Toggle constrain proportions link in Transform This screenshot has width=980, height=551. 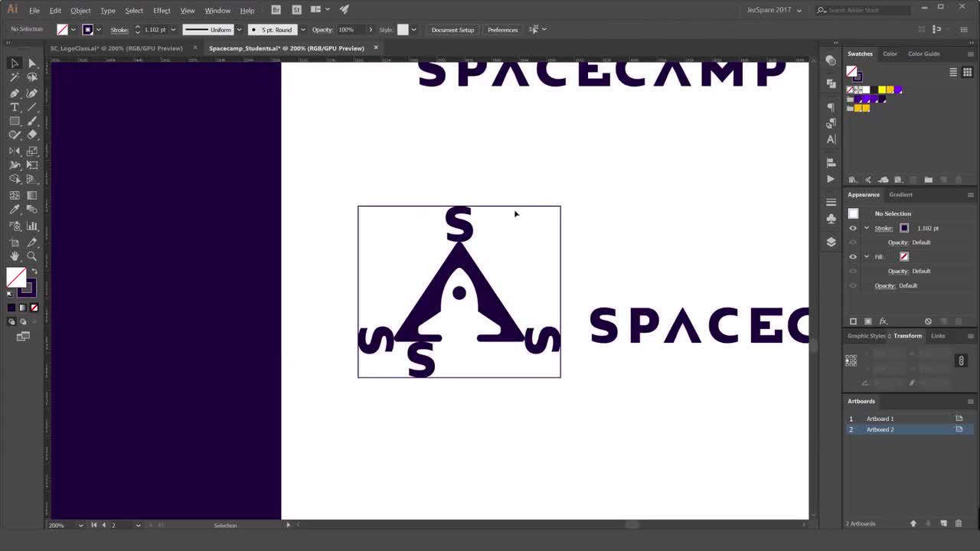pyautogui.click(x=961, y=360)
